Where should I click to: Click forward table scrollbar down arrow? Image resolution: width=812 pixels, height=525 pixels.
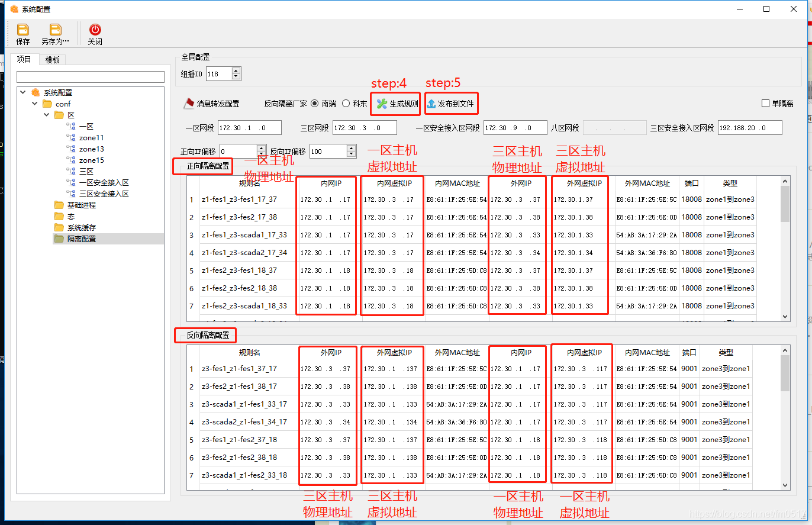pyautogui.click(x=785, y=317)
